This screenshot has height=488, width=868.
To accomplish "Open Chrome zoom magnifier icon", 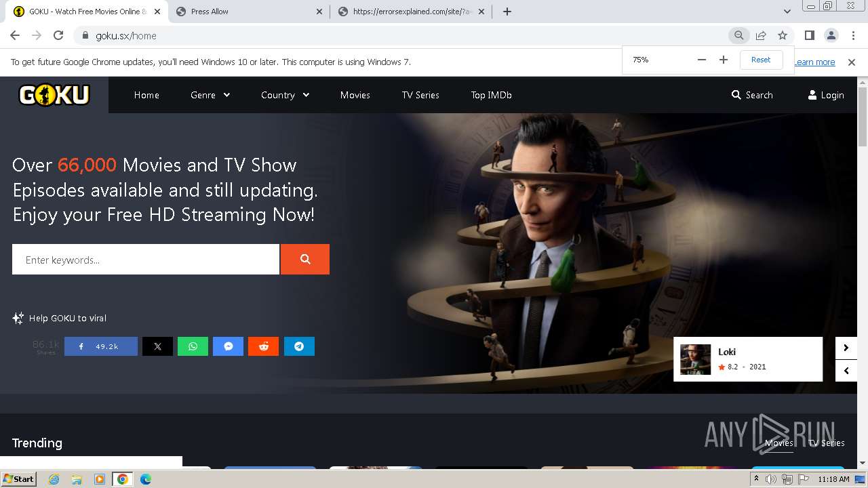I will [x=739, y=36].
